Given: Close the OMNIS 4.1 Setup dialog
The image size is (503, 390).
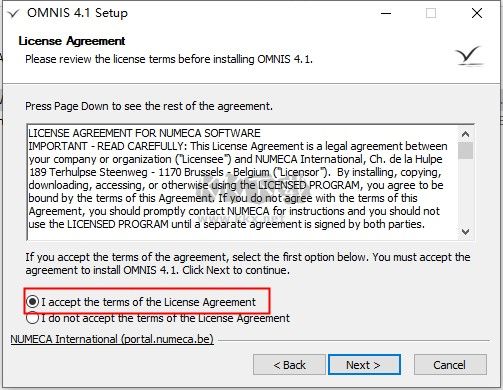Looking at the screenshot, I should click(477, 13).
